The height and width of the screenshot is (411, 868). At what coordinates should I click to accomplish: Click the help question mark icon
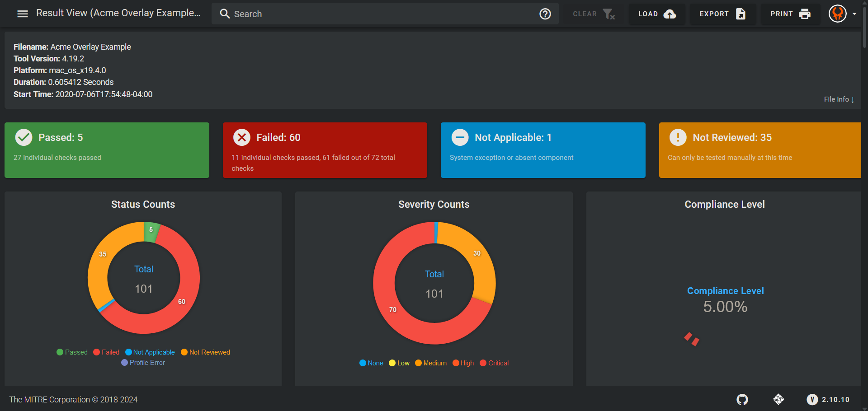click(x=545, y=14)
